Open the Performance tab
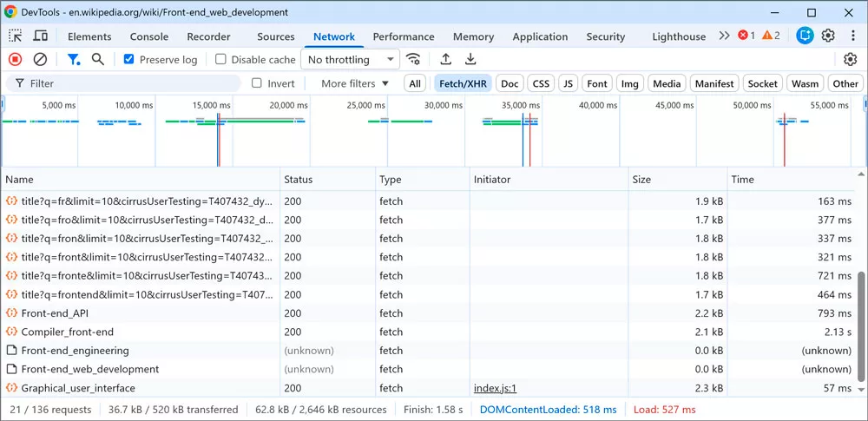 click(404, 36)
